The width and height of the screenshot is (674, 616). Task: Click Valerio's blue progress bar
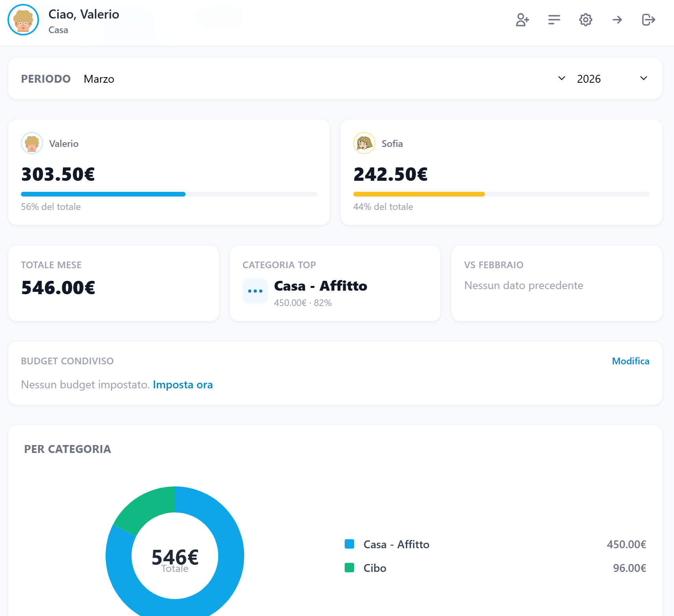103,194
